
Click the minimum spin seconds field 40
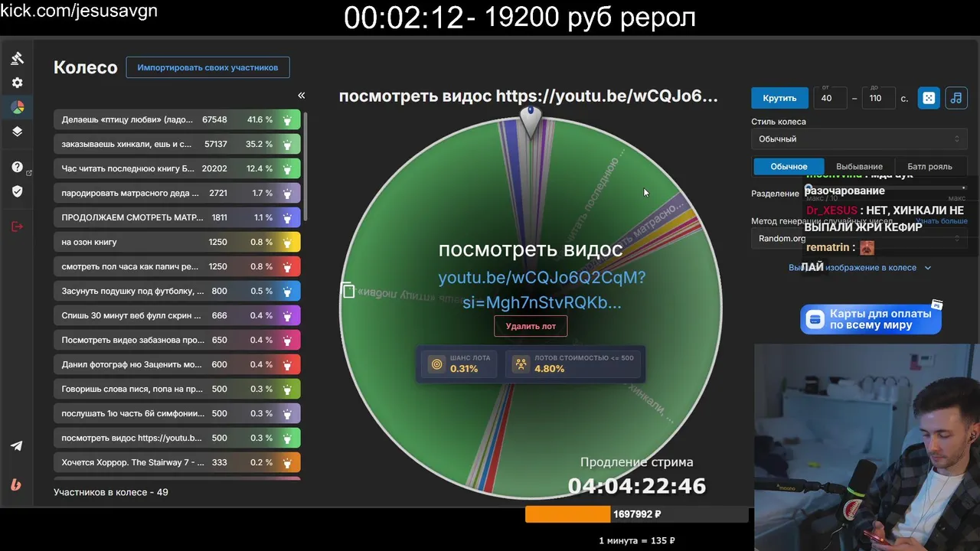click(830, 98)
